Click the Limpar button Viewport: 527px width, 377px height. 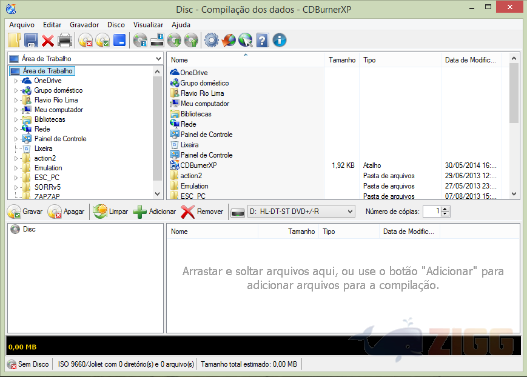click(111, 212)
